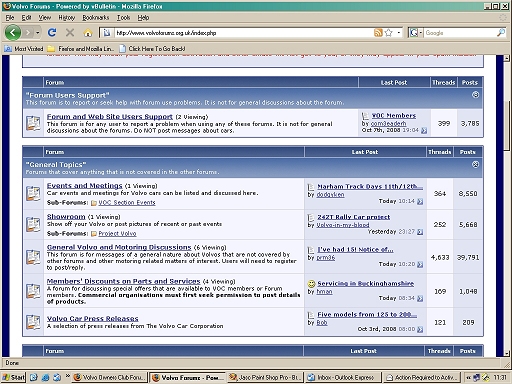
Task: Open the Edit menu
Action: tap(26, 18)
